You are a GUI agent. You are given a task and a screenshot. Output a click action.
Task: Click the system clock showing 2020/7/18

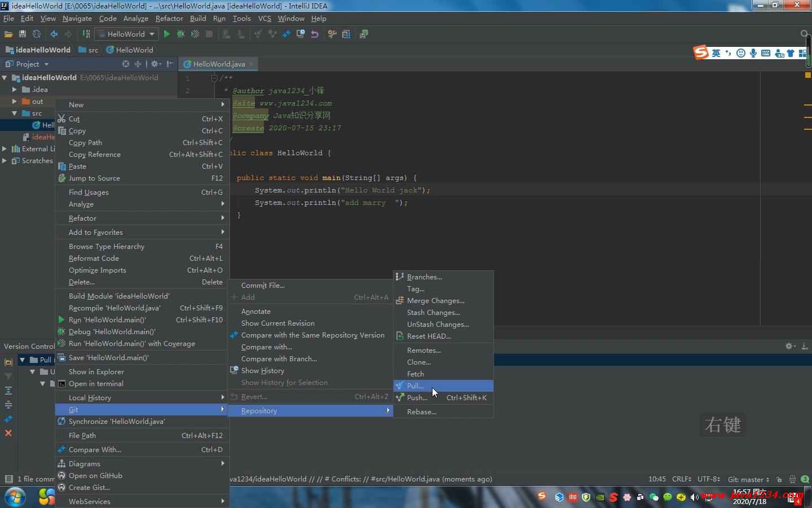(x=749, y=497)
